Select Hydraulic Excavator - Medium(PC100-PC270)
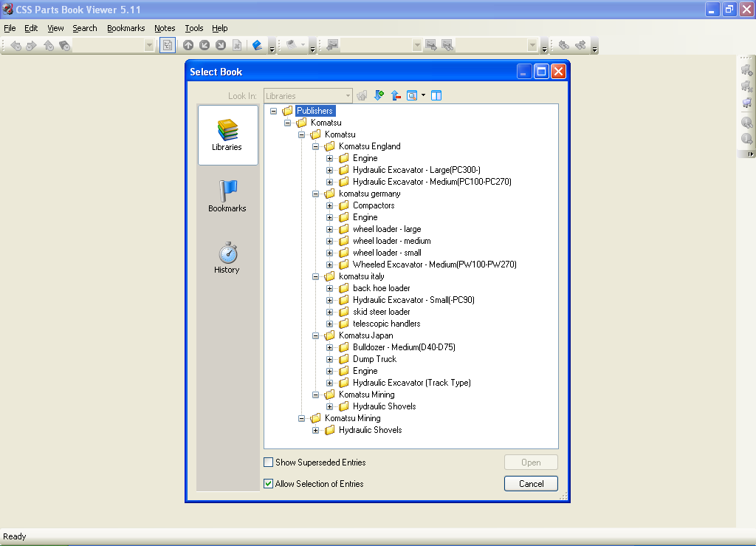Screen dimensions: 756x546 432,182
